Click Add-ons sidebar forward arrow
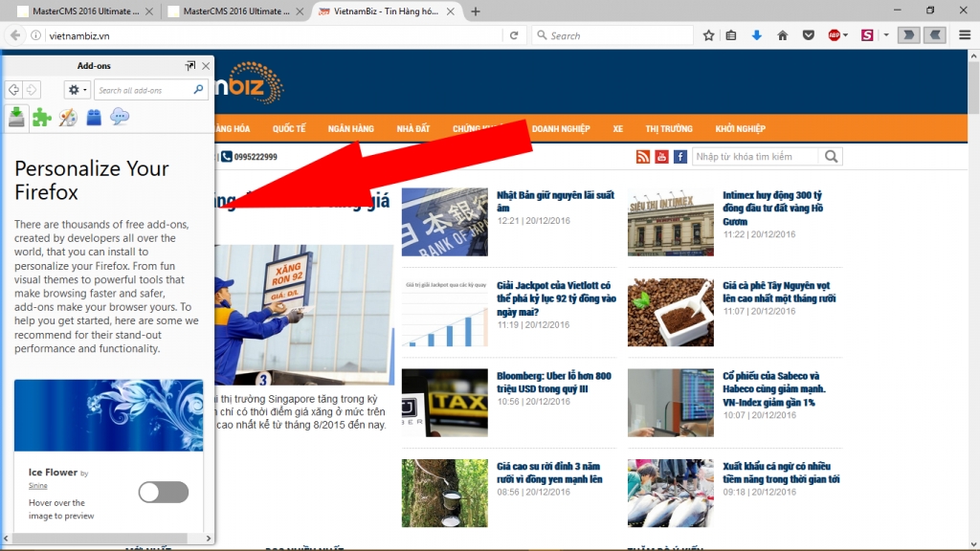The height and width of the screenshot is (551, 980). point(32,90)
